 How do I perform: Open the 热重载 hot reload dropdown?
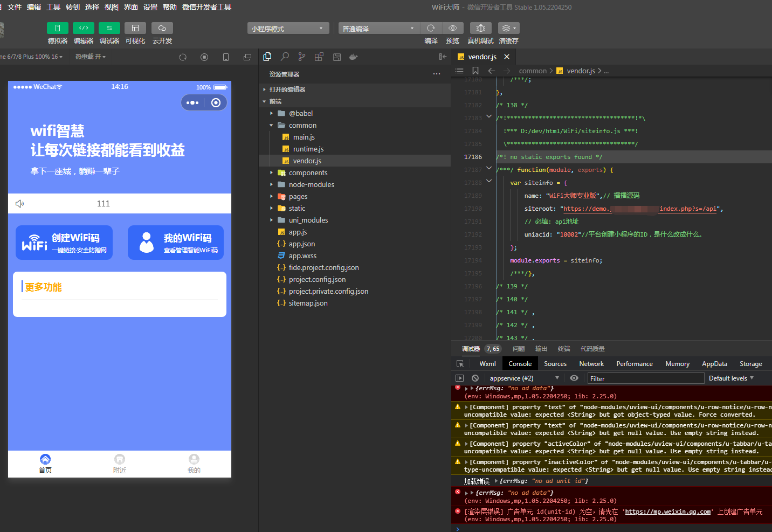91,57
